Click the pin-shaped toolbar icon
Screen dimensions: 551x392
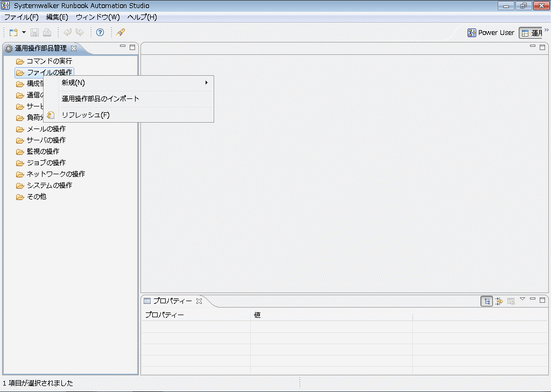pos(121,32)
